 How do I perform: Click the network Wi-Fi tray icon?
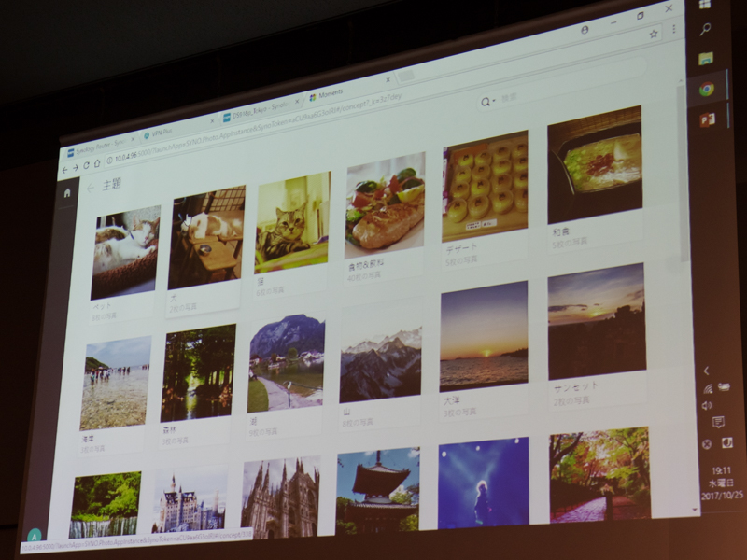point(708,389)
